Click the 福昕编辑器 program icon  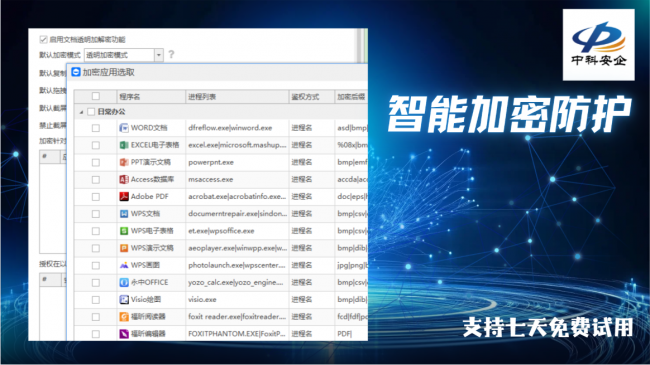124,334
